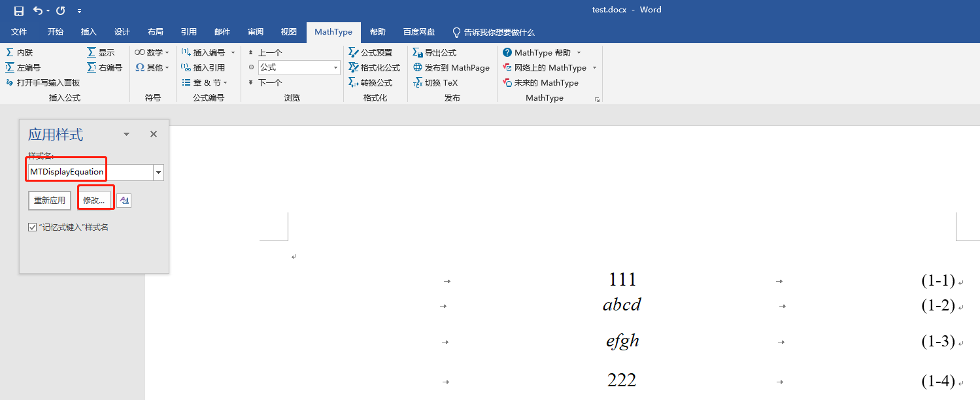The height and width of the screenshot is (400, 980).
Task: Click the Undo arrow icon
Action: (38, 10)
